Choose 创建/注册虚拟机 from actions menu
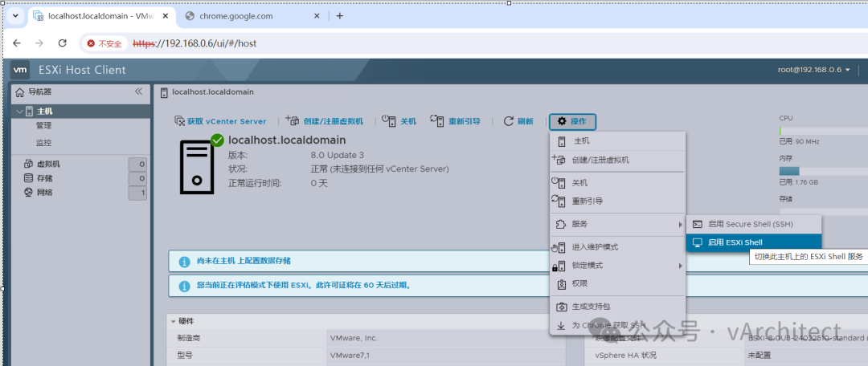 [617, 161]
